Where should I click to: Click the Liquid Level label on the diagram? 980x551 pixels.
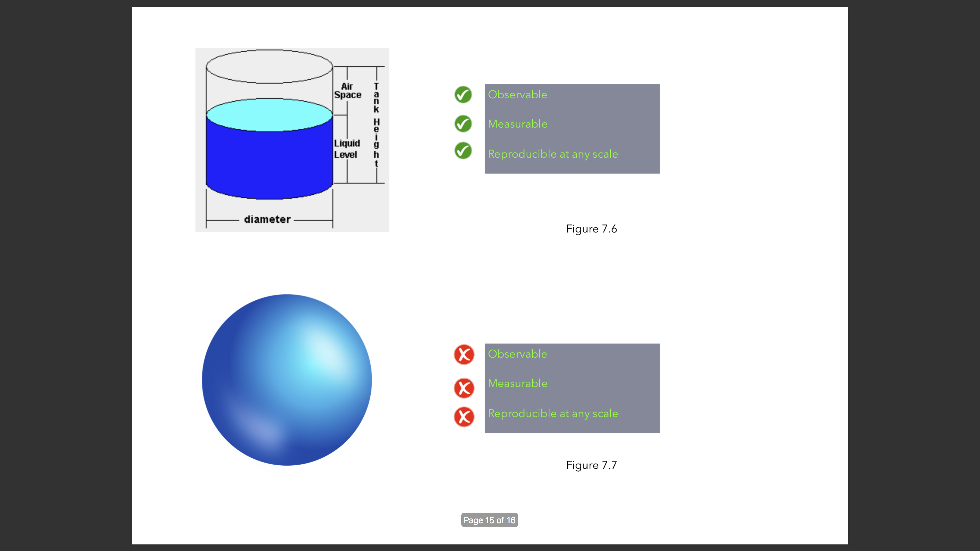click(347, 149)
